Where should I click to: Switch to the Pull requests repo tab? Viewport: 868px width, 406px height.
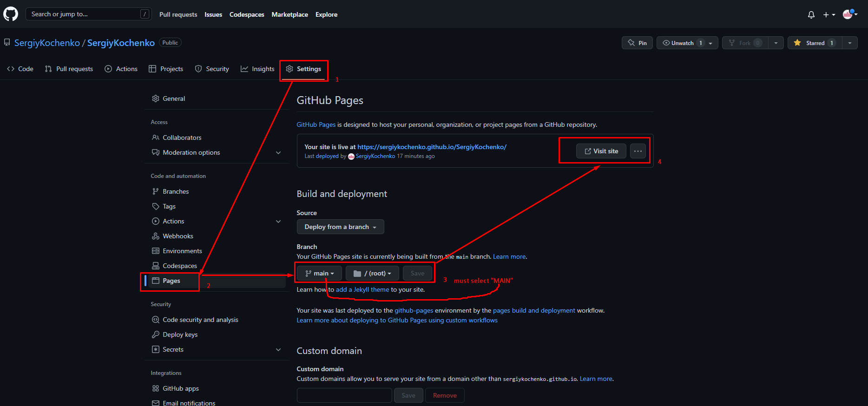coord(69,69)
